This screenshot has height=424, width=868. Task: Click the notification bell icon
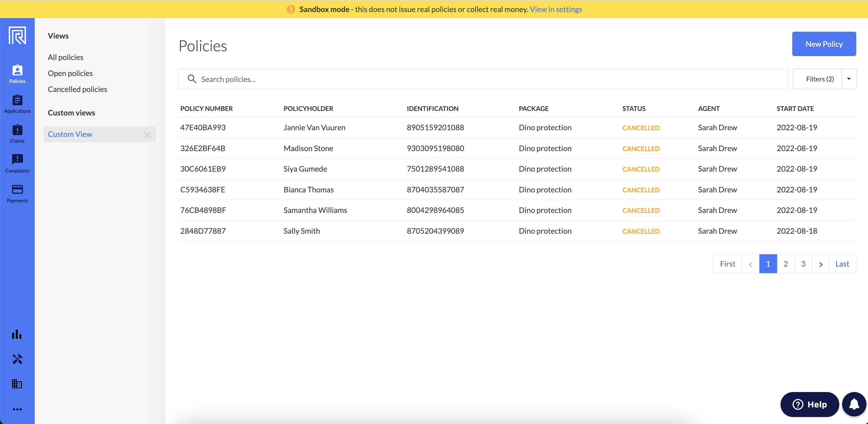854,404
